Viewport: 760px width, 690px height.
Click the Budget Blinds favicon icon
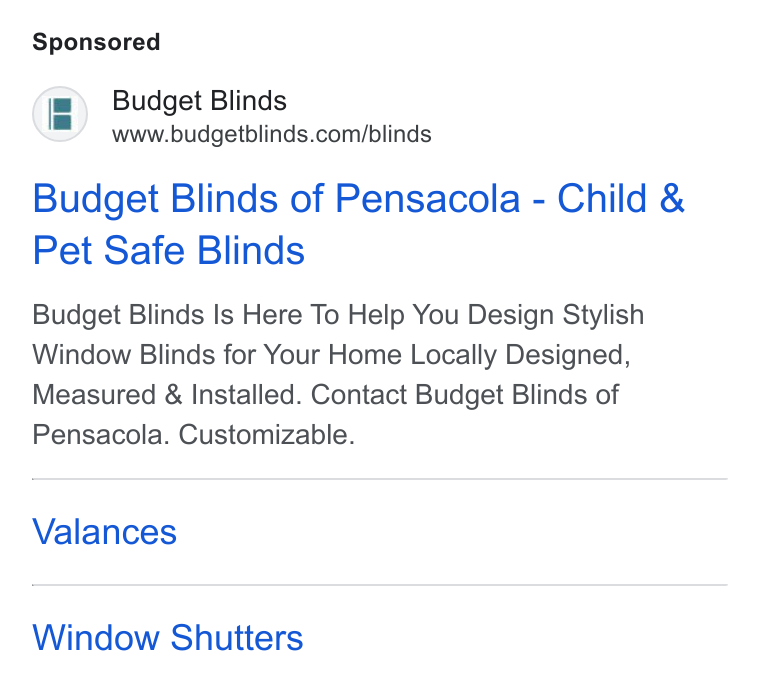pyautogui.click(x=60, y=114)
